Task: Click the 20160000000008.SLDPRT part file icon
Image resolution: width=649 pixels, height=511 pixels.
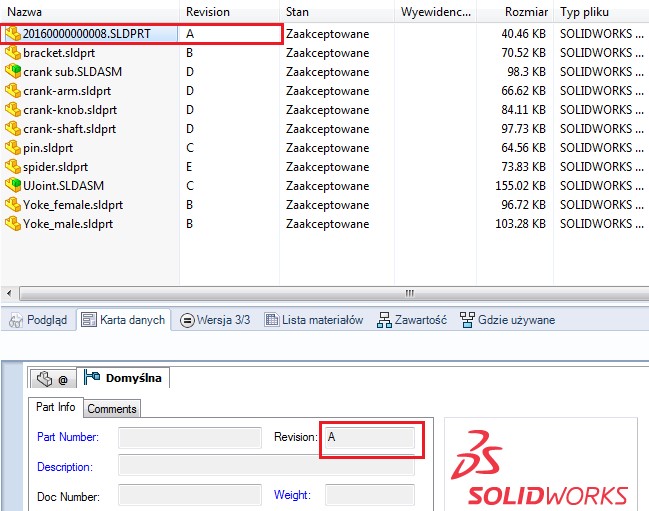Action: click(13, 34)
